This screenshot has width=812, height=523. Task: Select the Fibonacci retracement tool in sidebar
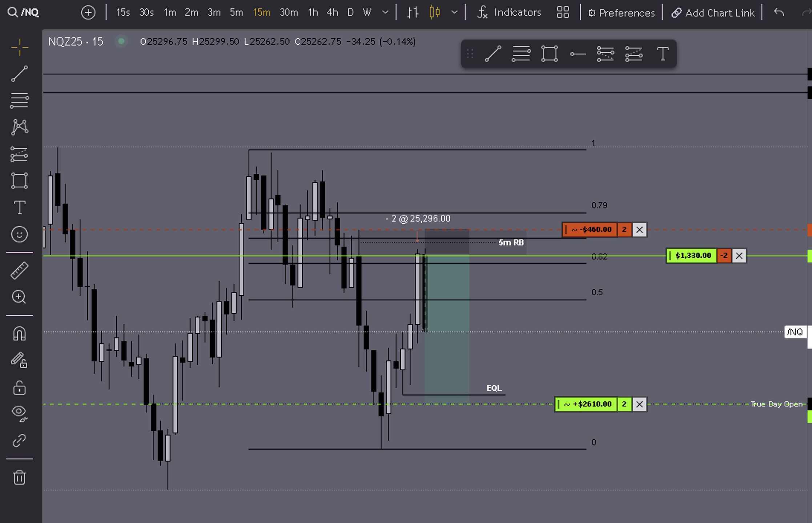(20, 154)
